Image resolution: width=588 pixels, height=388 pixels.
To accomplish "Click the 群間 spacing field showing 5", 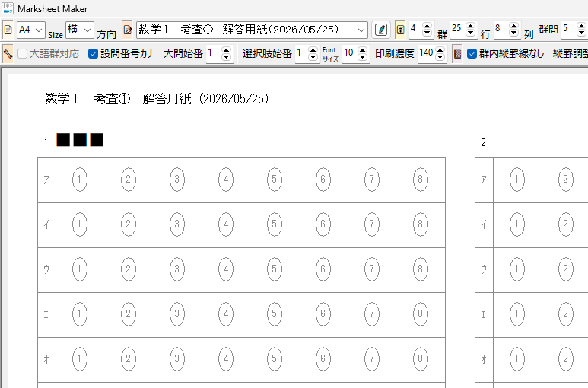I will pyautogui.click(x=565, y=29).
